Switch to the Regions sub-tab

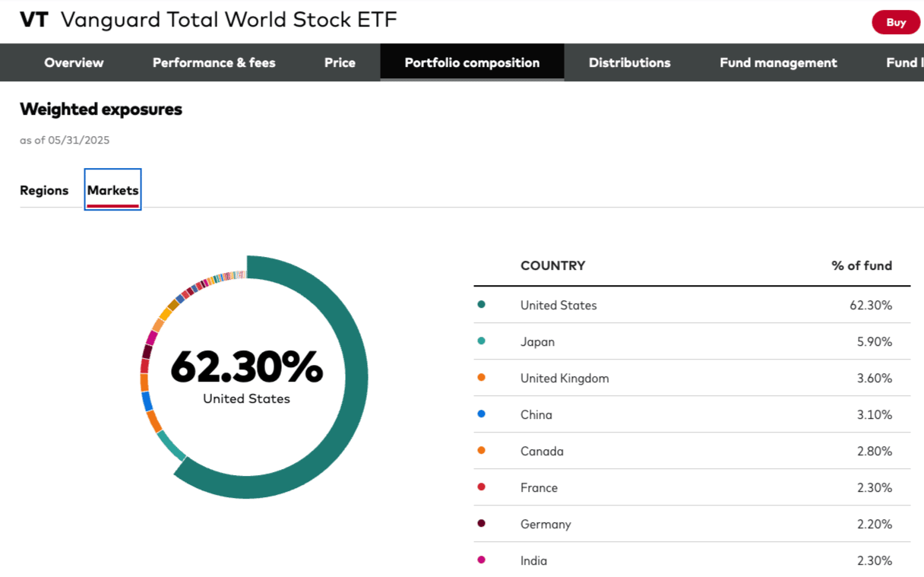[44, 190]
